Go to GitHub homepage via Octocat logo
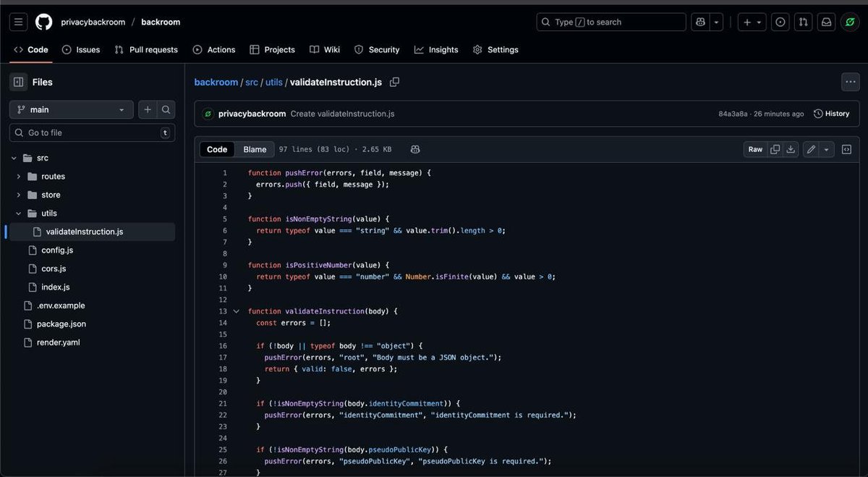 coord(43,22)
